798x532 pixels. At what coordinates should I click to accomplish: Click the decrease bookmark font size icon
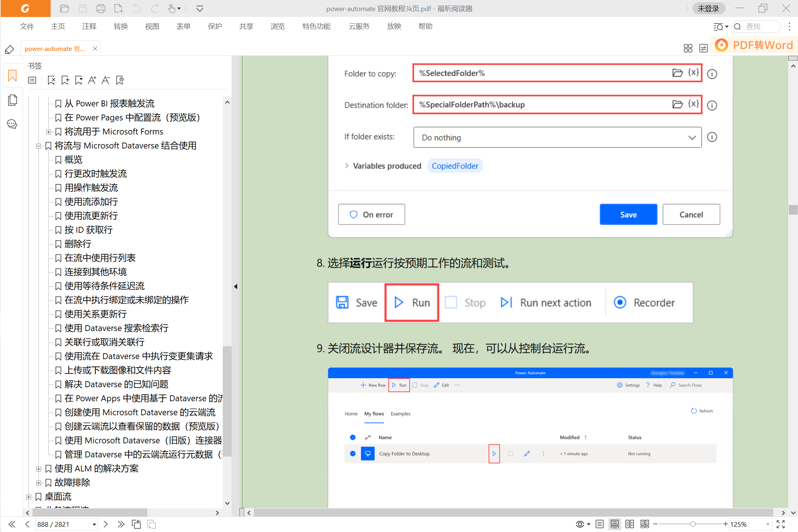106,80
